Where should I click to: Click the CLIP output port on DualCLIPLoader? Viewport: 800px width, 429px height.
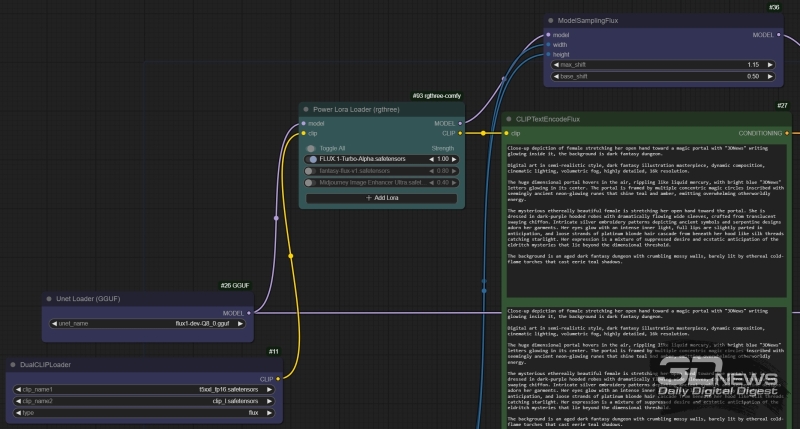coord(276,379)
